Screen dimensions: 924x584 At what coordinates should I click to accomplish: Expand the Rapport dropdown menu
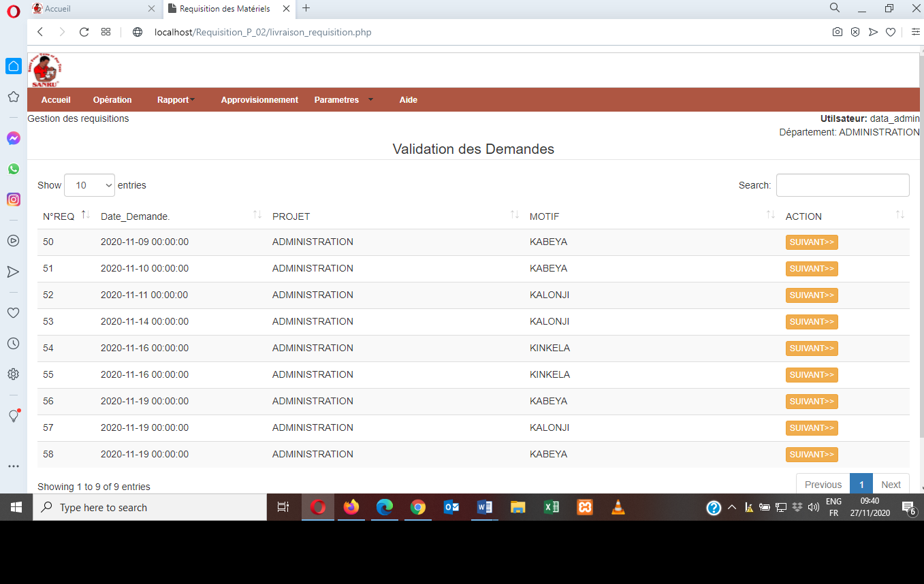pyautogui.click(x=176, y=100)
